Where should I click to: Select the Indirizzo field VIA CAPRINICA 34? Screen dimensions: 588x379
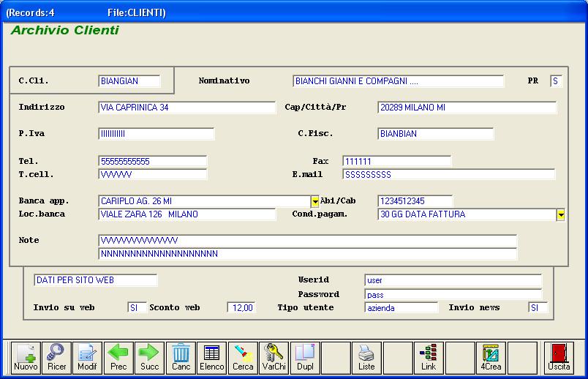pos(186,108)
